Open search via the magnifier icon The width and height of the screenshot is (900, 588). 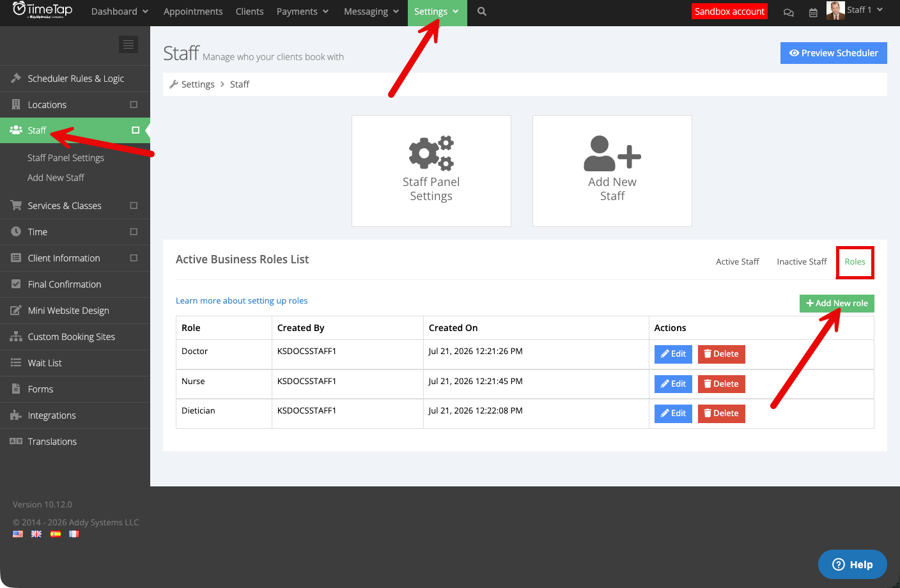click(482, 12)
